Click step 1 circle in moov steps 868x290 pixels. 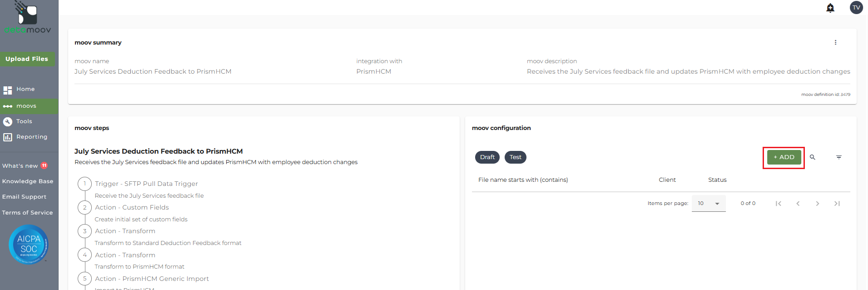tap(84, 184)
